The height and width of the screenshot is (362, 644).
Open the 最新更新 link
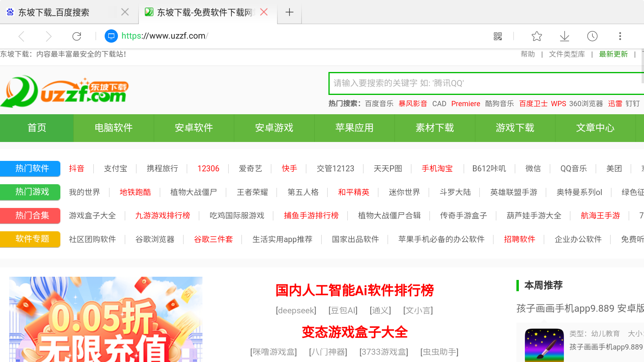pos(613,54)
